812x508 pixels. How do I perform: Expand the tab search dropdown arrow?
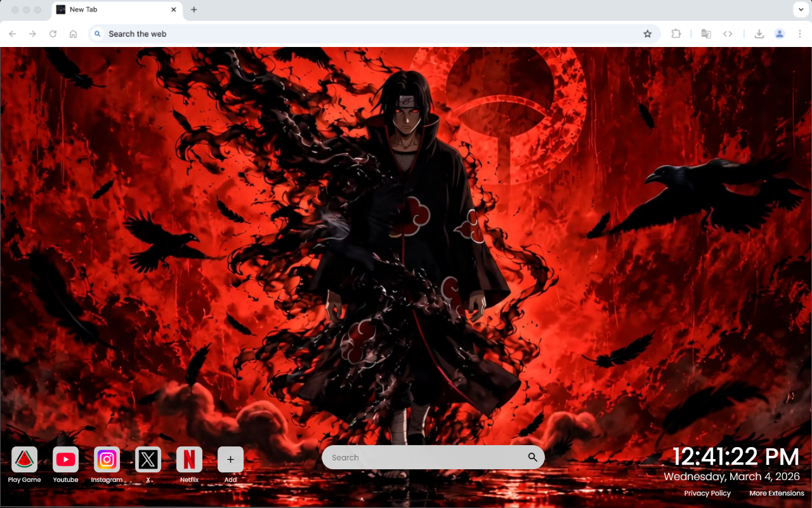(x=800, y=10)
